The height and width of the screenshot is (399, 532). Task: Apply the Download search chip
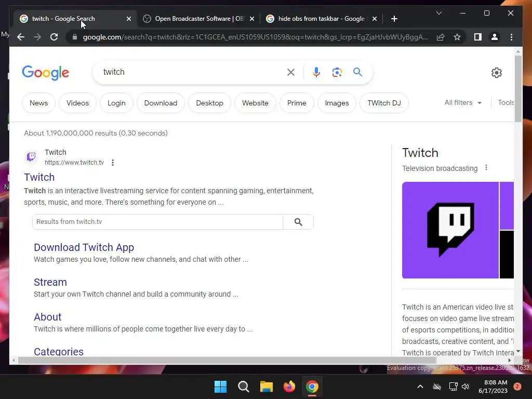pos(161,103)
